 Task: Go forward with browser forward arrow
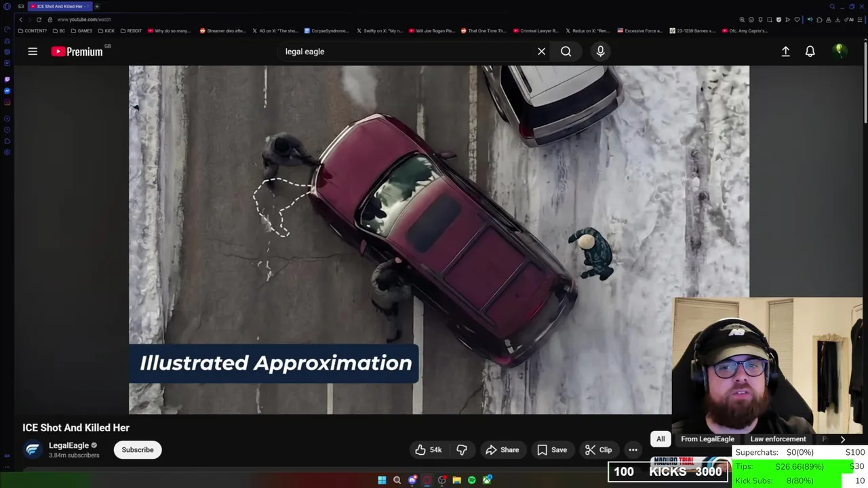[x=29, y=20]
